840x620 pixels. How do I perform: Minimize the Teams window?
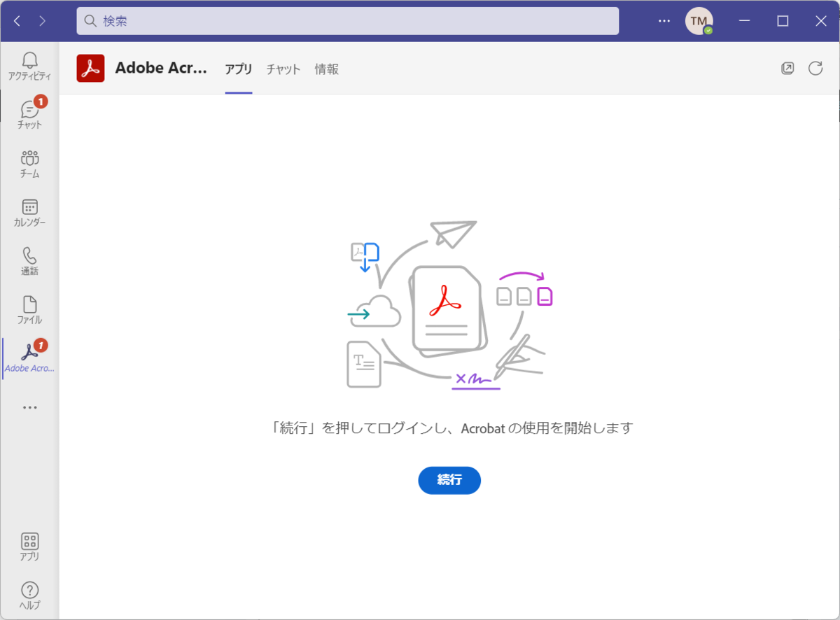(744, 21)
